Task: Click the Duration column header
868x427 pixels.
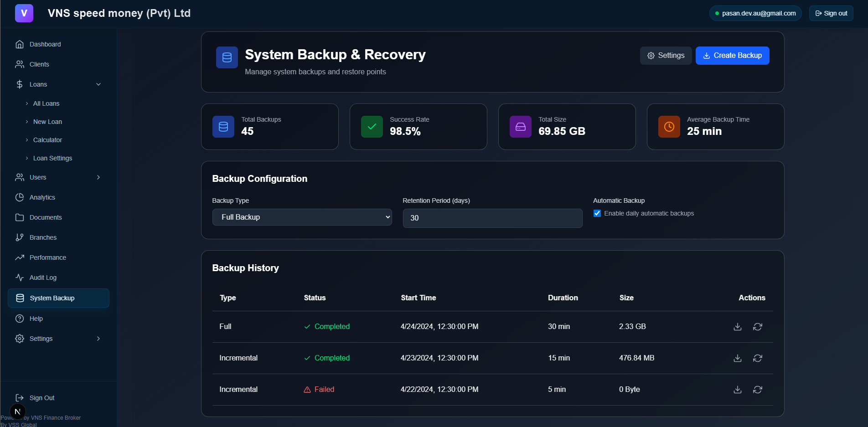Action: pos(563,298)
